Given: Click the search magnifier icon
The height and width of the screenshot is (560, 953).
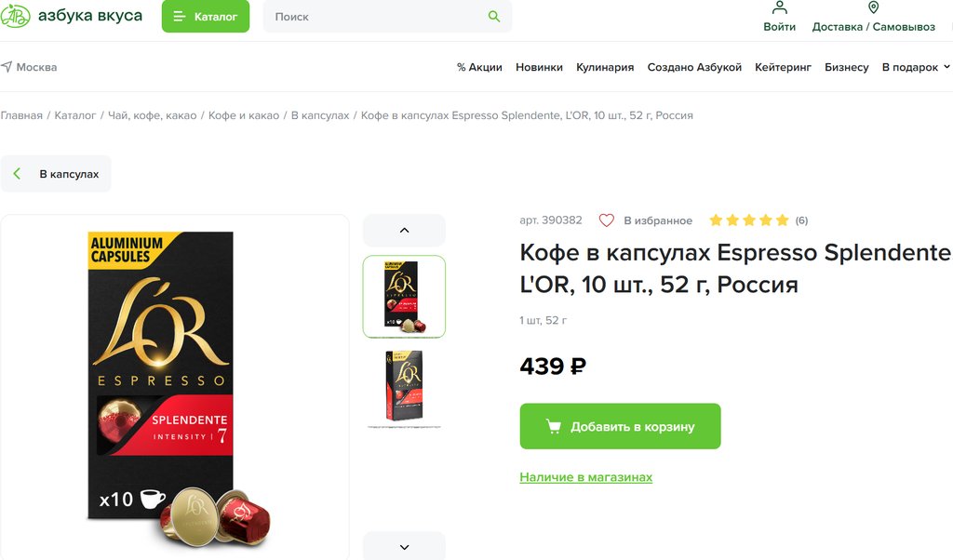Looking at the screenshot, I should tap(494, 17).
